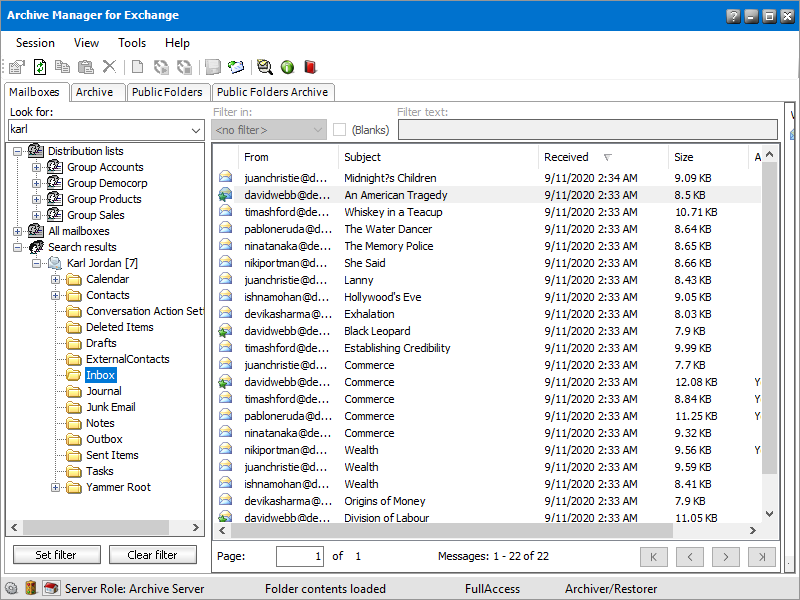This screenshot has width=800, height=600.
Task: Select the Sent Items folder
Action: tap(112, 455)
